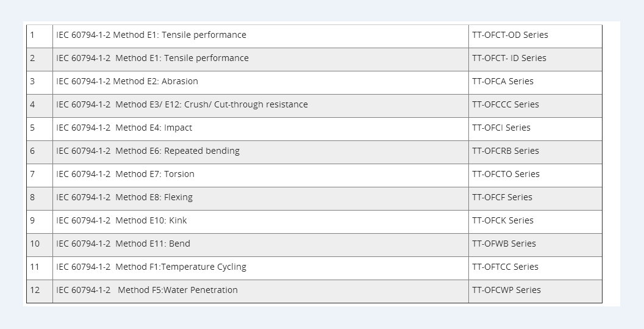Select the TT-OFCI Series cell

click(x=501, y=128)
